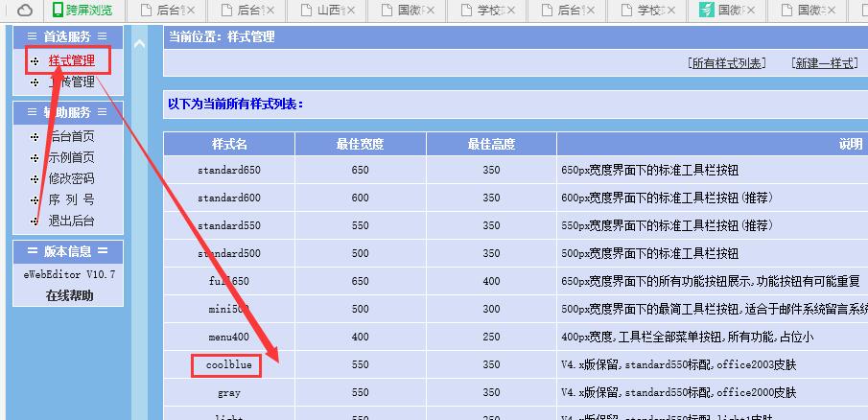Click 退出后台 to log out
Image resolution: width=868 pixels, height=420 pixels.
[x=71, y=222]
